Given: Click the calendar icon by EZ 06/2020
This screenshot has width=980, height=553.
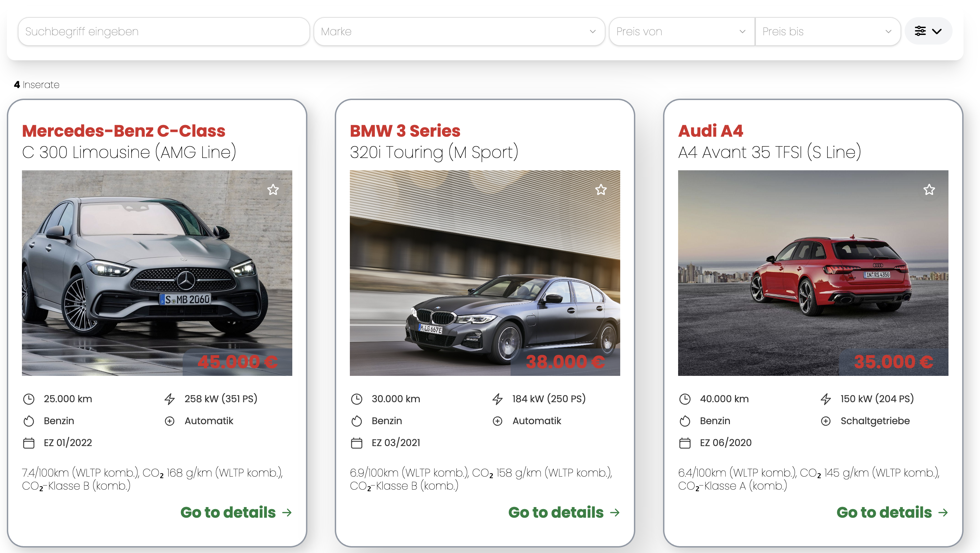Looking at the screenshot, I should [684, 443].
